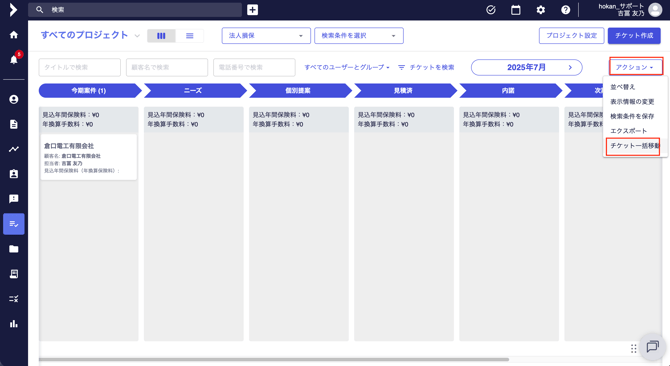Click the 見積済 stage header
Image resolution: width=670 pixels, height=366 pixels.
pyautogui.click(x=405, y=91)
